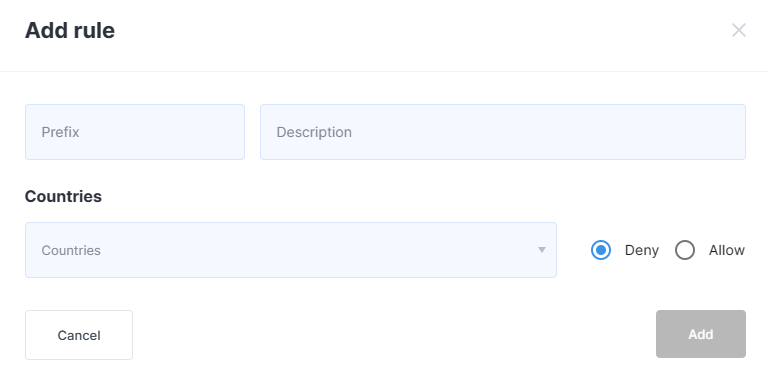Click the Deny label text
768x376 pixels.
pos(642,250)
